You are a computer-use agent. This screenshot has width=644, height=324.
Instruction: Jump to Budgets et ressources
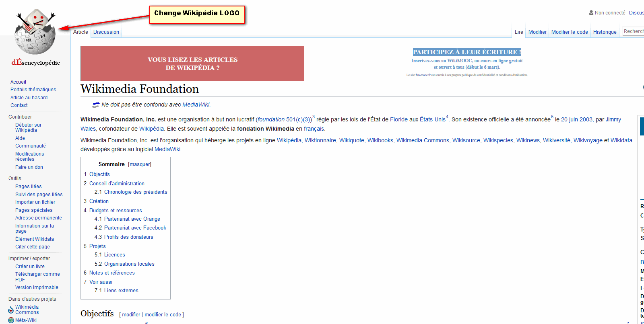coord(116,211)
